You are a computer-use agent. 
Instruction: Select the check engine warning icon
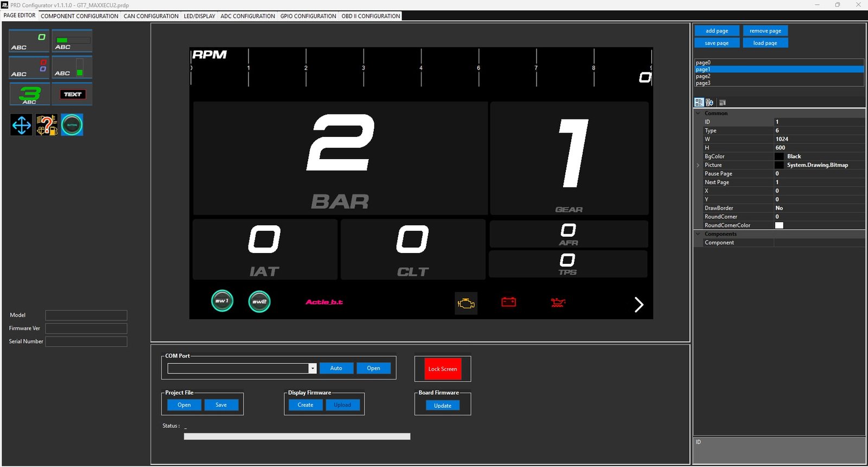pyautogui.click(x=466, y=304)
